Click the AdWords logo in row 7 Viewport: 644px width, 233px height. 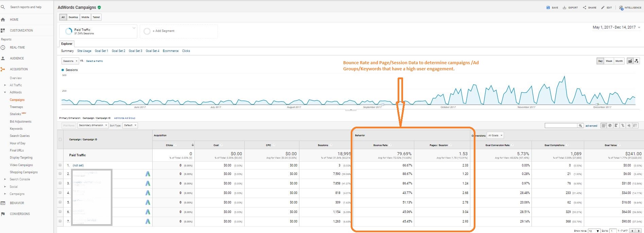[x=148, y=221]
